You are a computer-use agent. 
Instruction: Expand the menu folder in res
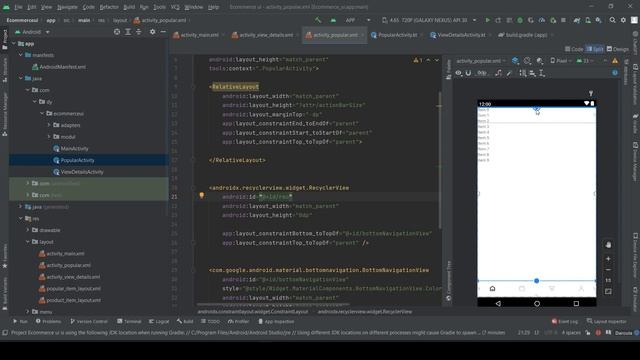[x=28, y=312]
